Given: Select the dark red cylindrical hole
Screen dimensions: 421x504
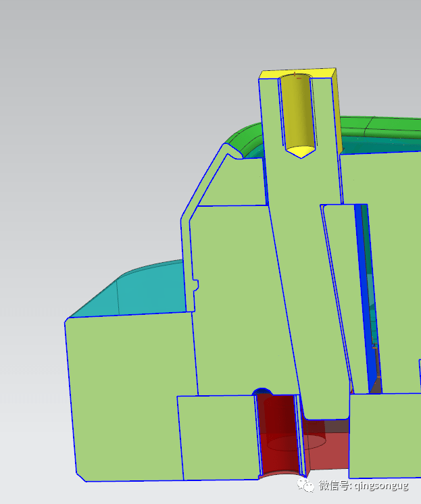Looking at the screenshot, I should [277, 432].
